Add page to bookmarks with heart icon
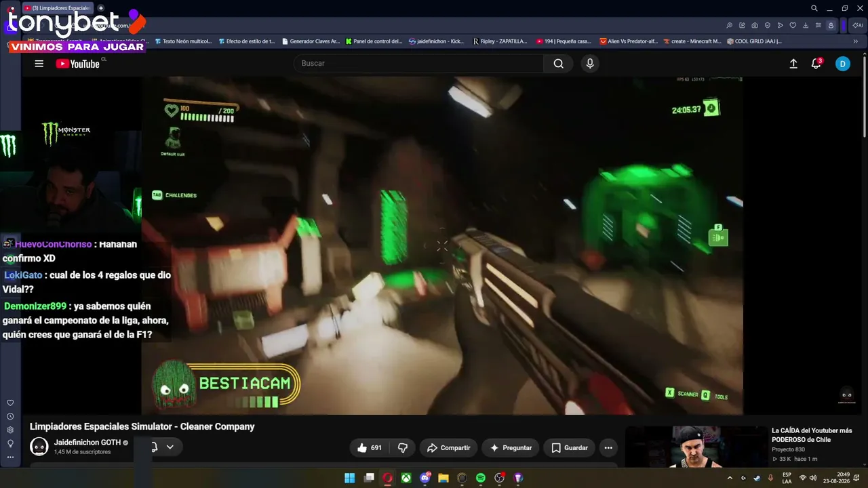This screenshot has height=488, width=868. click(x=793, y=26)
